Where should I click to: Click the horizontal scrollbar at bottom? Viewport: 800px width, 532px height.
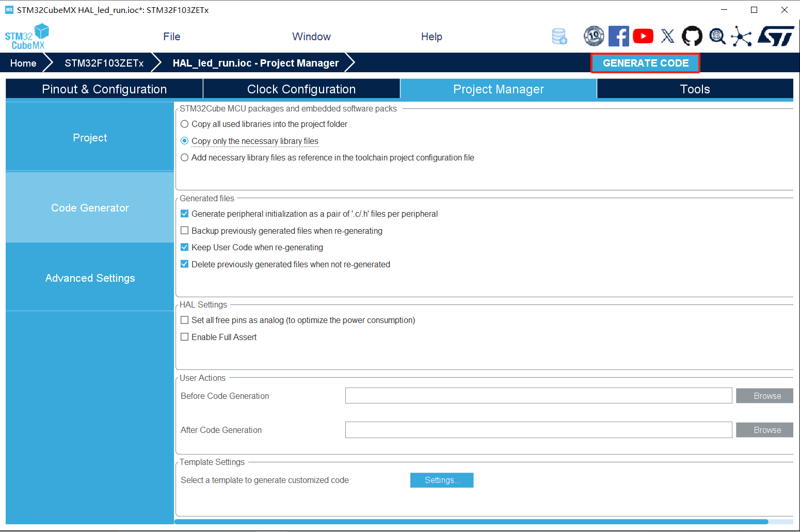click(x=471, y=522)
